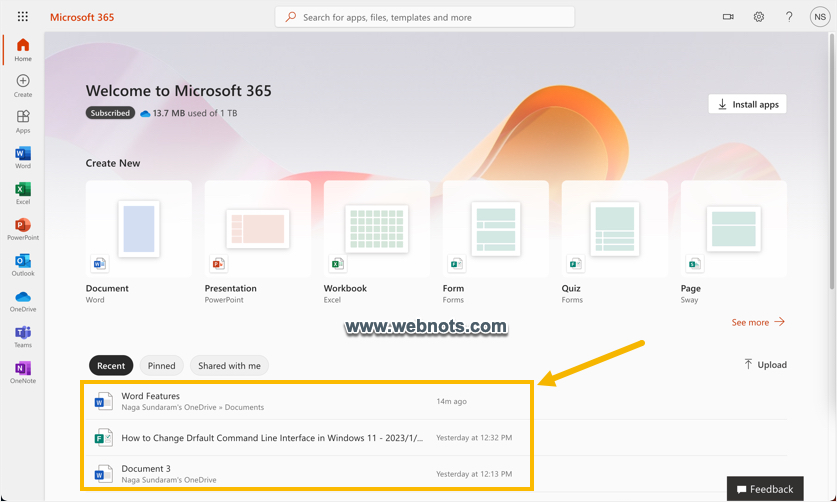Viewport: 837px width, 502px height.
Task: Open OneNote from the sidebar
Action: [x=23, y=372]
